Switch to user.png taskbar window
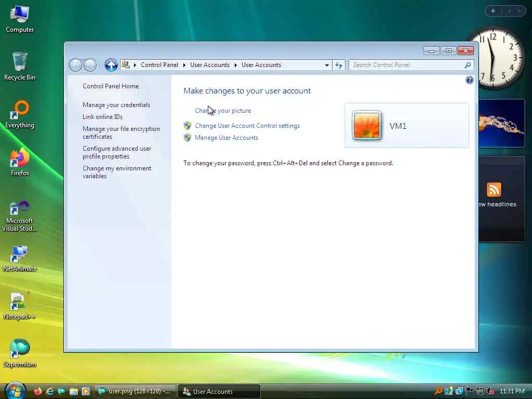 point(135,391)
